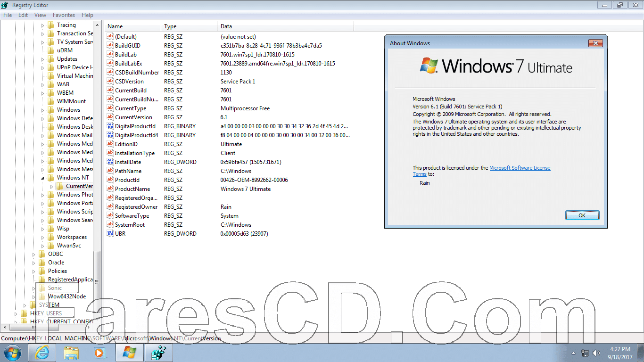The width and height of the screenshot is (644, 362).
Task: Sort values by the Type column header
Action: click(x=190, y=26)
